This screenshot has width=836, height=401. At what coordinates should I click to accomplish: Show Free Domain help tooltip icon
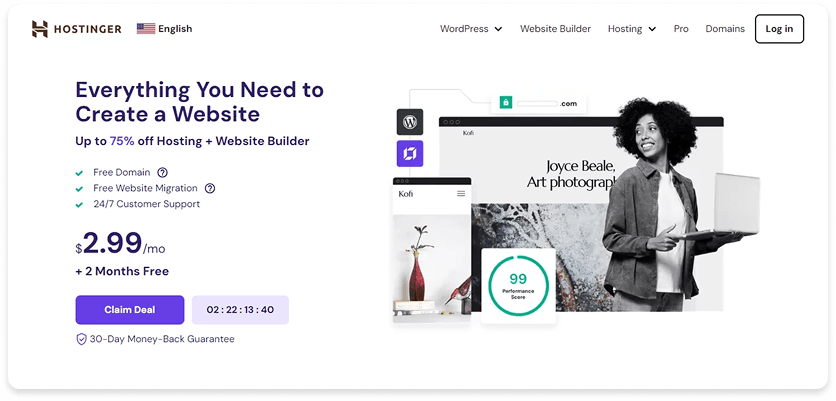point(162,172)
